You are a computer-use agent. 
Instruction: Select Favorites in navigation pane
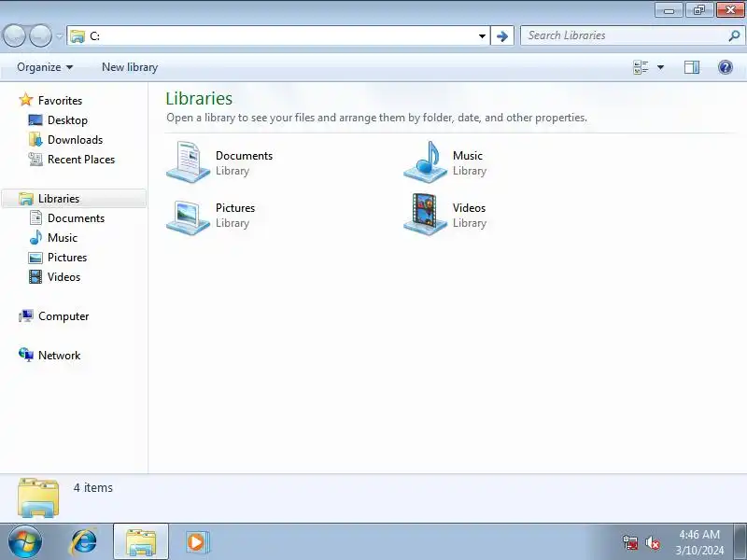click(60, 101)
